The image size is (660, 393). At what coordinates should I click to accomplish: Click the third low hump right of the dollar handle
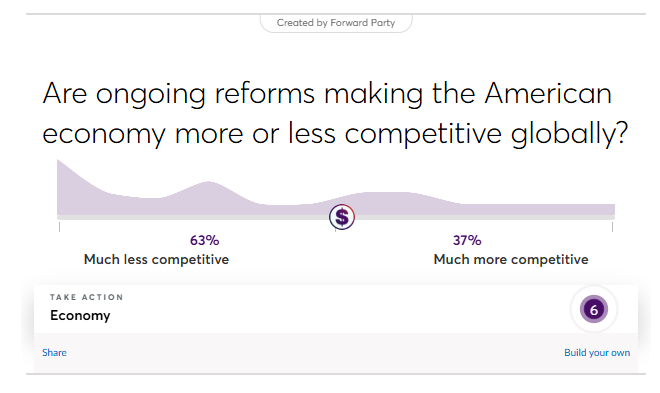[x=387, y=201]
